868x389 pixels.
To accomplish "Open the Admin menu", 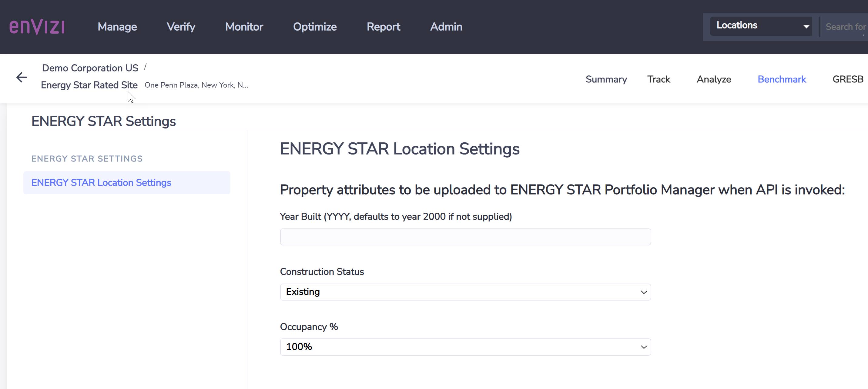I will click(x=446, y=27).
